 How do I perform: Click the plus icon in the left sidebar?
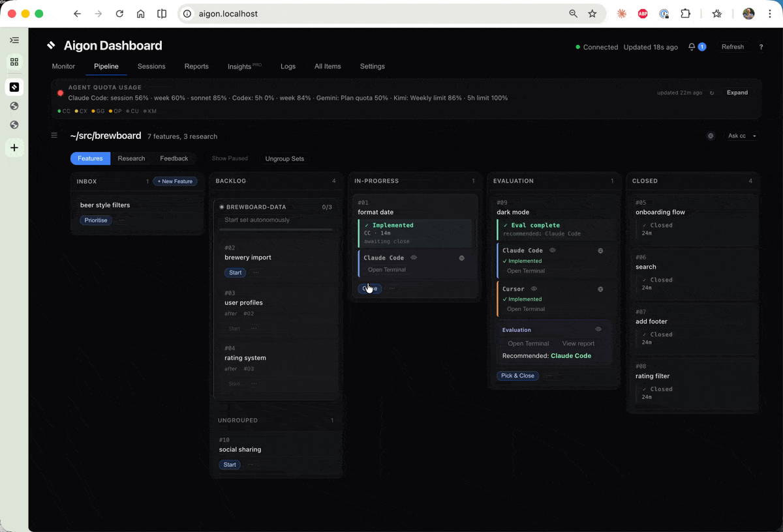click(x=14, y=148)
